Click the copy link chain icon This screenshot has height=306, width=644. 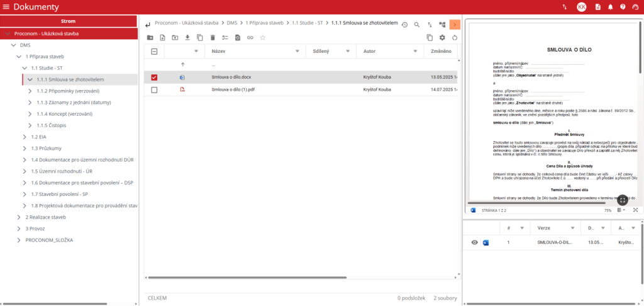tap(250, 38)
